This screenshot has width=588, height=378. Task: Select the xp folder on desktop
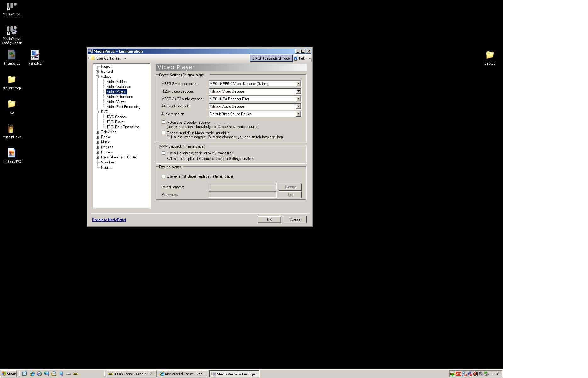click(x=12, y=107)
